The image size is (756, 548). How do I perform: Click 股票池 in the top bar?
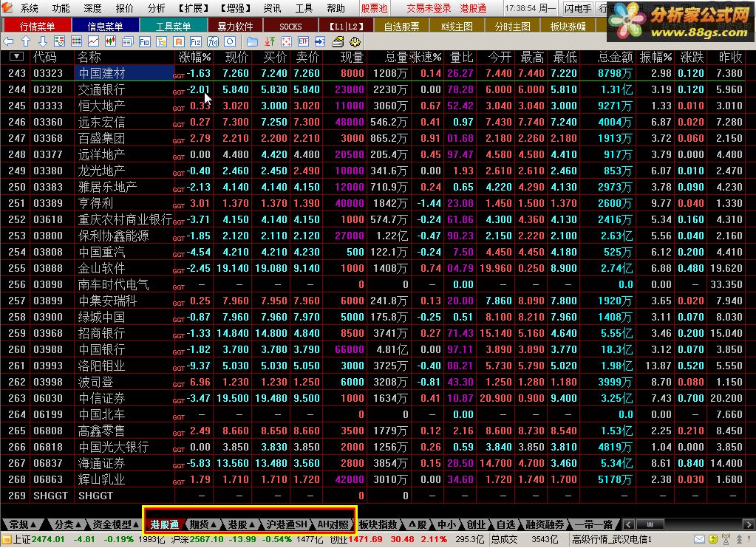pos(374,8)
